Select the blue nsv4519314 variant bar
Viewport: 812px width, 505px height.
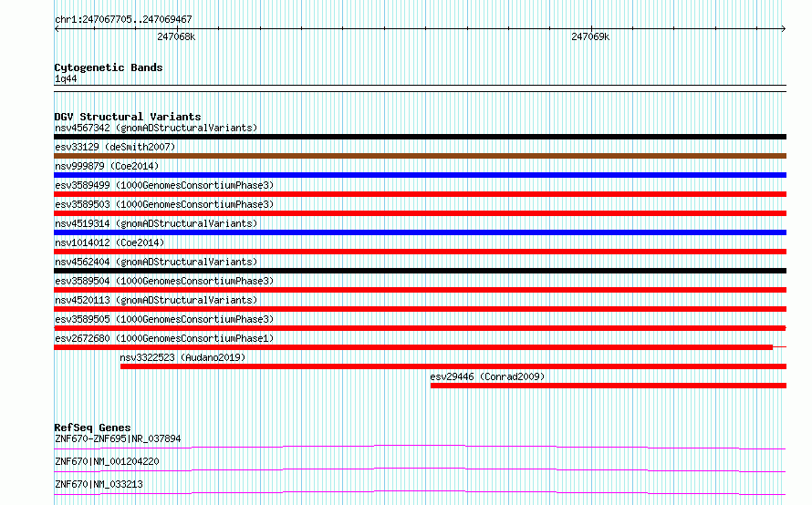tap(420, 232)
